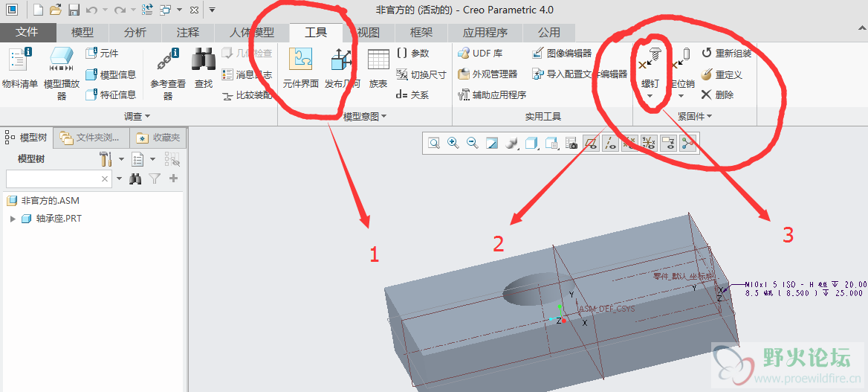Viewport: 868px width, 392px height.
Task: Redo the last undone action
Action: point(120,10)
